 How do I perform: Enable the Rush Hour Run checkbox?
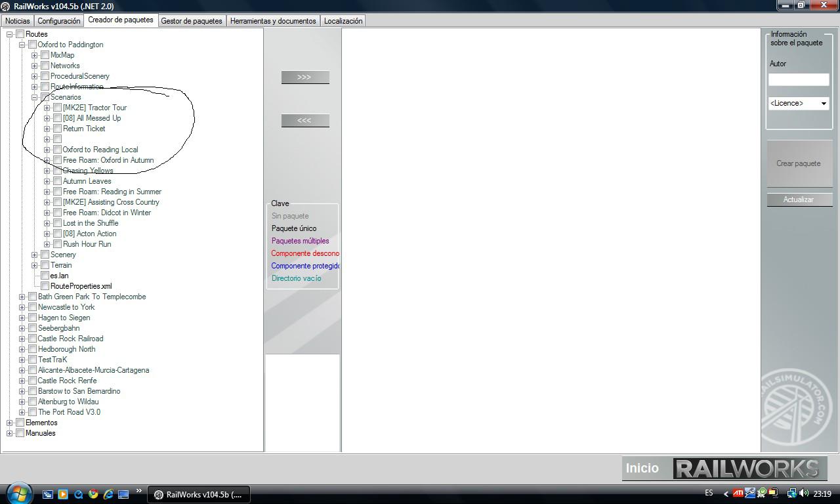(58, 244)
